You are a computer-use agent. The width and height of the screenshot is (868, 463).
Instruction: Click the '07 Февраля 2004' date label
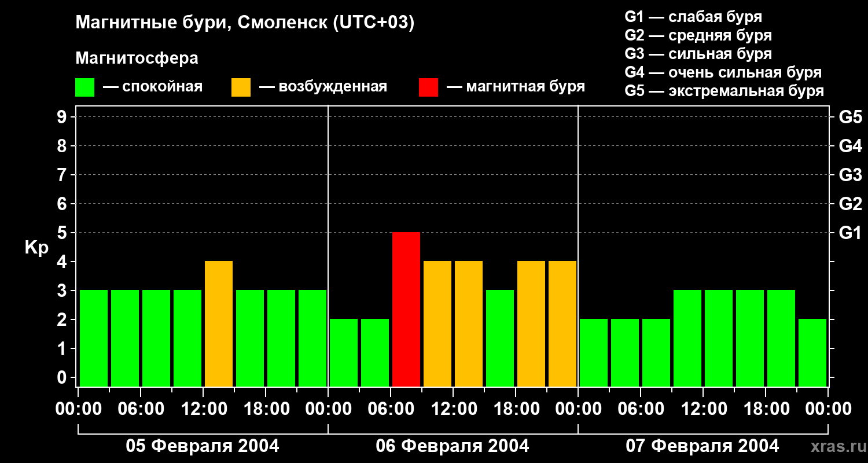703,446
